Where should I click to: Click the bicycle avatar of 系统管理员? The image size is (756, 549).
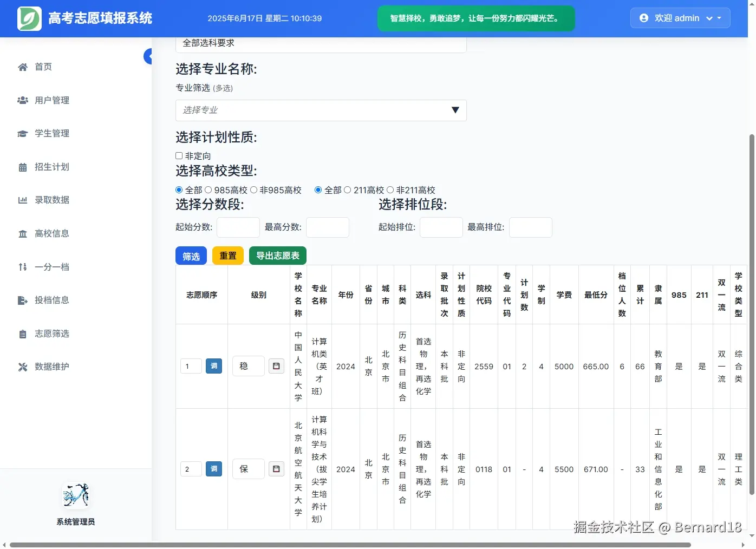[x=76, y=495]
